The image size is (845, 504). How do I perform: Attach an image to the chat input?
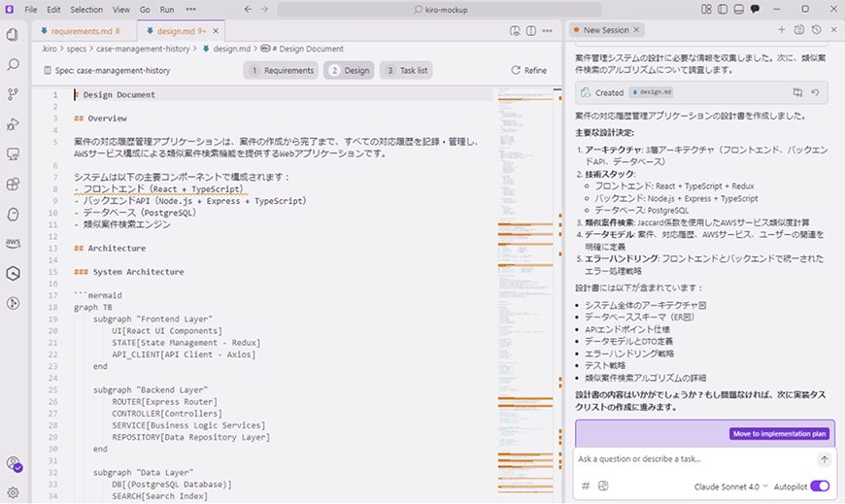coord(603,486)
